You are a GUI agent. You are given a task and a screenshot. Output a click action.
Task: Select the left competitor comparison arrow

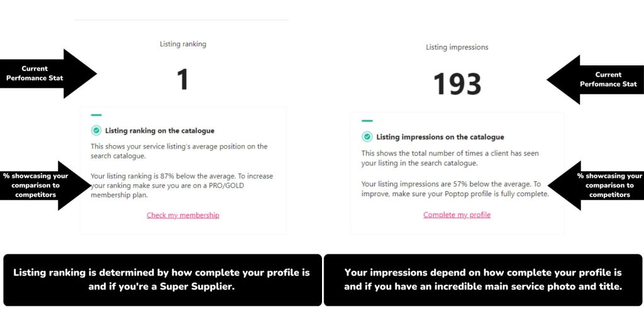tap(45, 186)
